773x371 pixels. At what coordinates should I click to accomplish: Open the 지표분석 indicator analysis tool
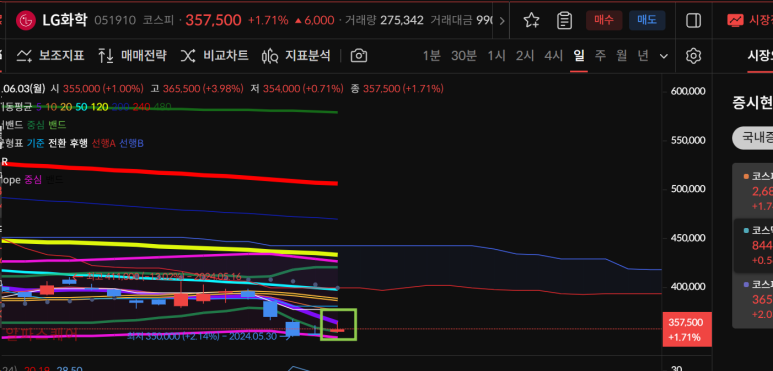click(296, 56)
